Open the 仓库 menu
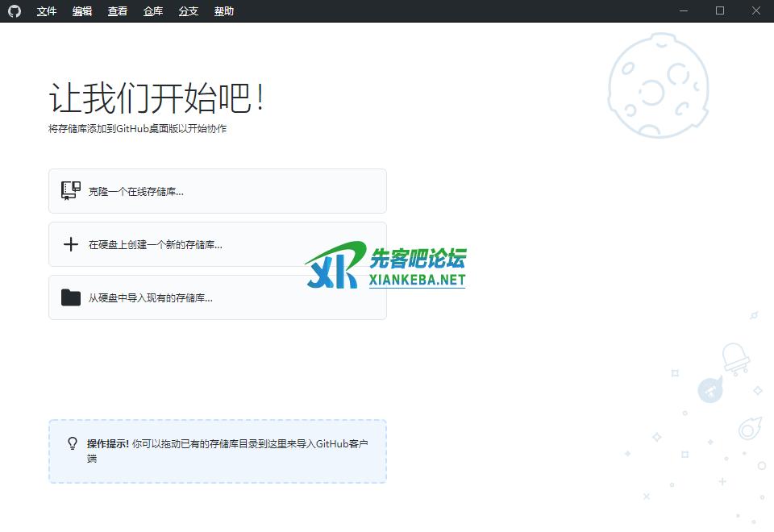Viewport: 774px width, 532px height. click(153, 11)
